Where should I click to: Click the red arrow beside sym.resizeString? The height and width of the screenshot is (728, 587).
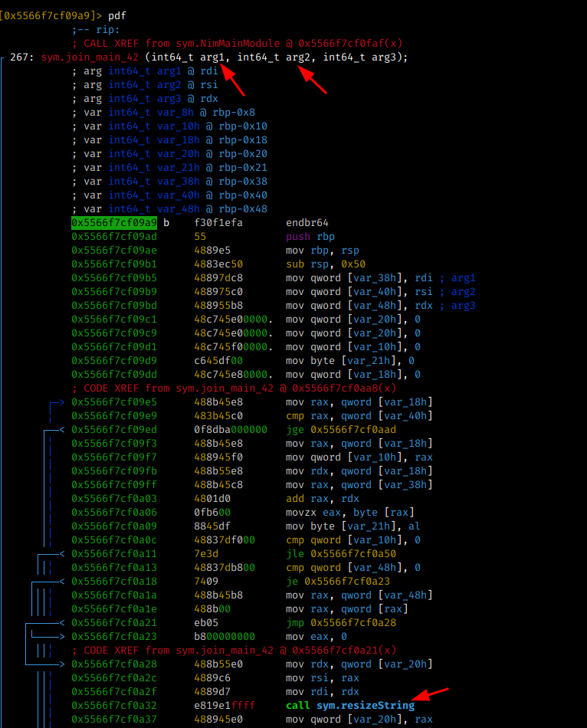tap(436, 696)
